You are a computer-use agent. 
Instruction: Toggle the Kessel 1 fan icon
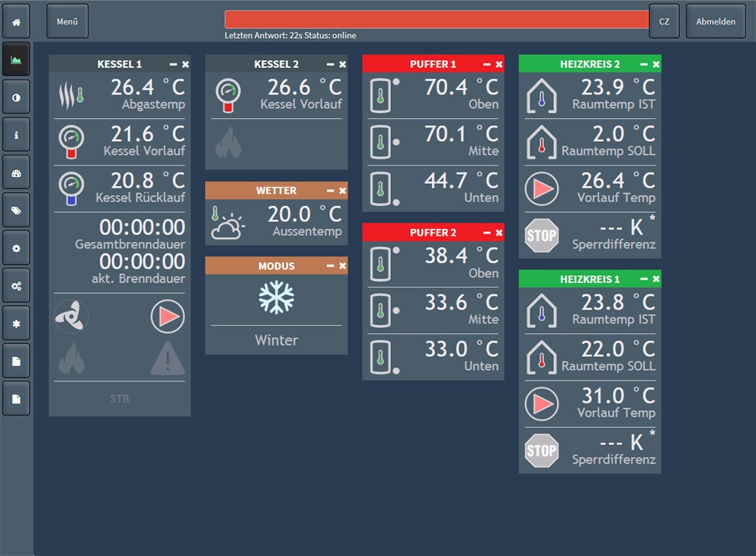click(x=72, y=316)
